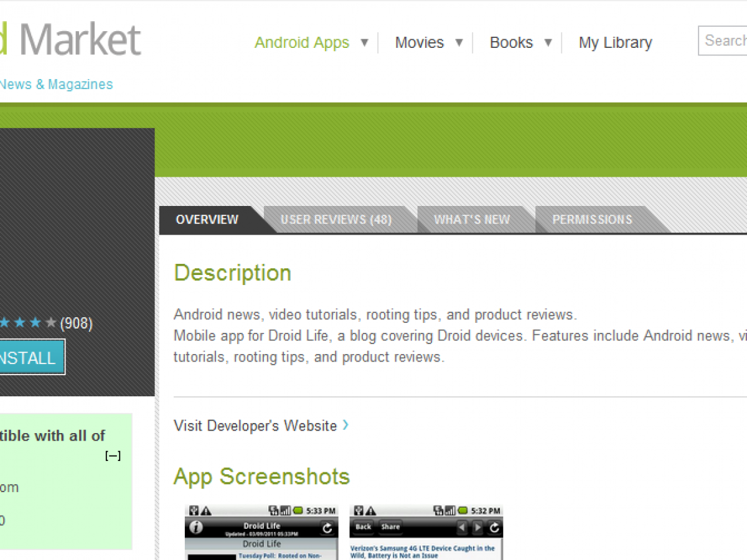Click the gray fifth rating star
The image size is (747, 560).
click(x=51, y=322)
